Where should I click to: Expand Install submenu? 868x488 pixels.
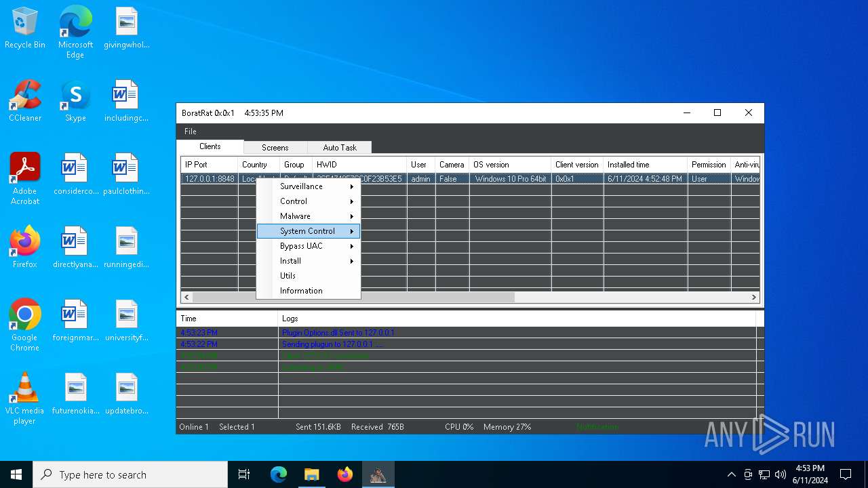click(309, 261)
